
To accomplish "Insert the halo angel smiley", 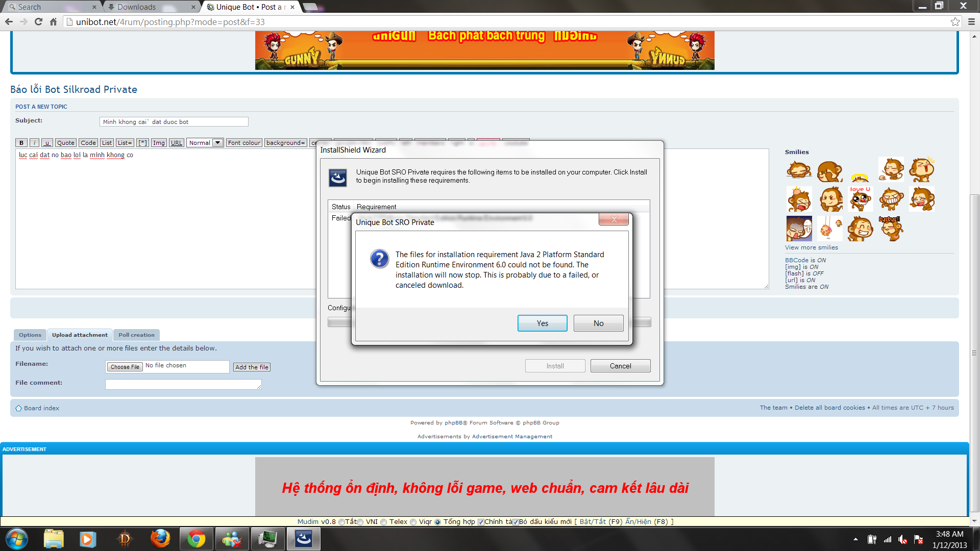I will [x=860, y=177].
